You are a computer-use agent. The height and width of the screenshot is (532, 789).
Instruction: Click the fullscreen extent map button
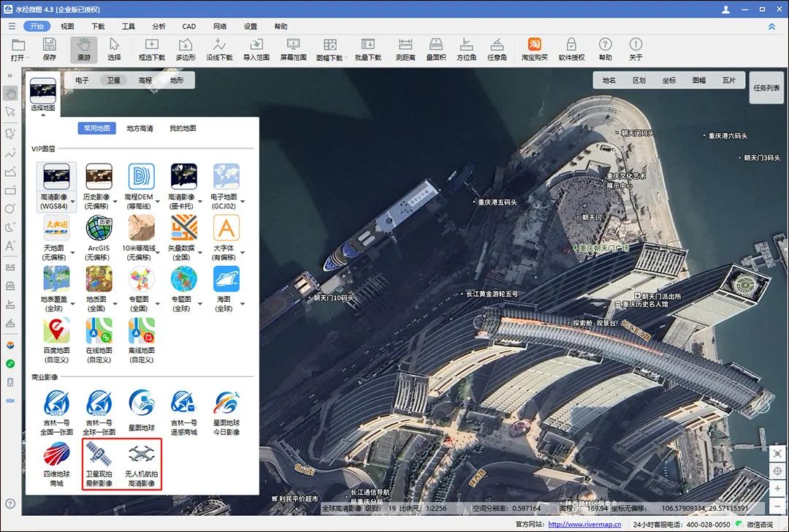[777, 454]
